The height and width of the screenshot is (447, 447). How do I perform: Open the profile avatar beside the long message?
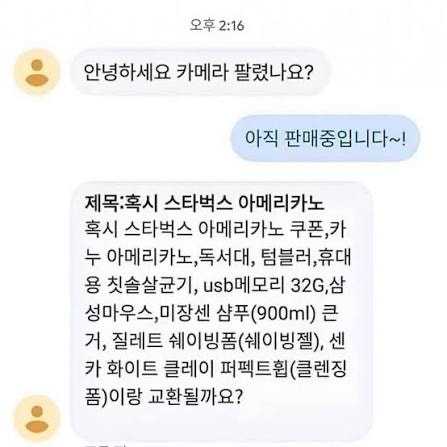coord(37,419)
